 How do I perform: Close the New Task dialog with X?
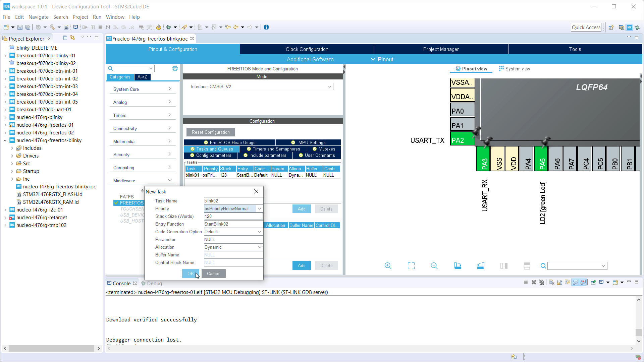pos(256,191)
